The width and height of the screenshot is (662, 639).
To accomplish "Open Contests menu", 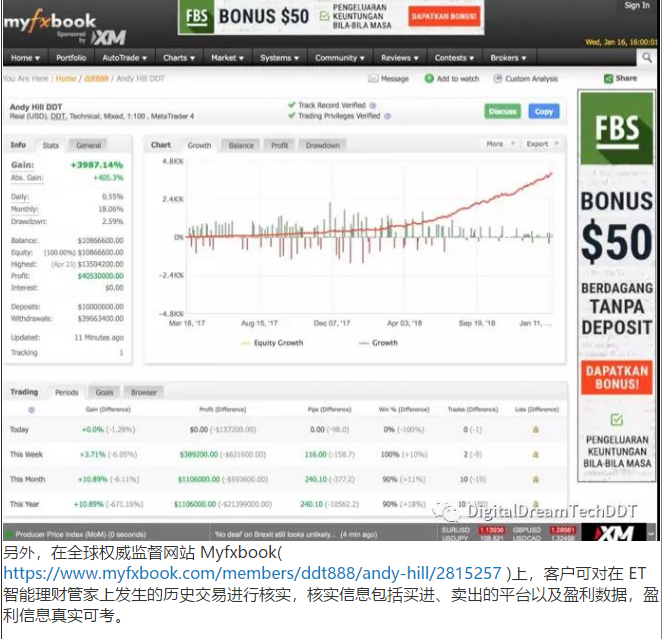I will pos(454,58).
